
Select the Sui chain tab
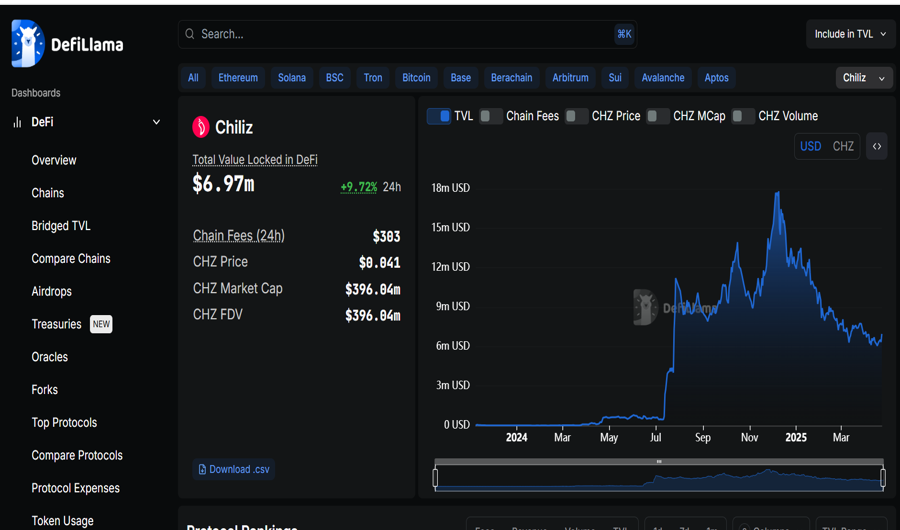coord(615,78)
